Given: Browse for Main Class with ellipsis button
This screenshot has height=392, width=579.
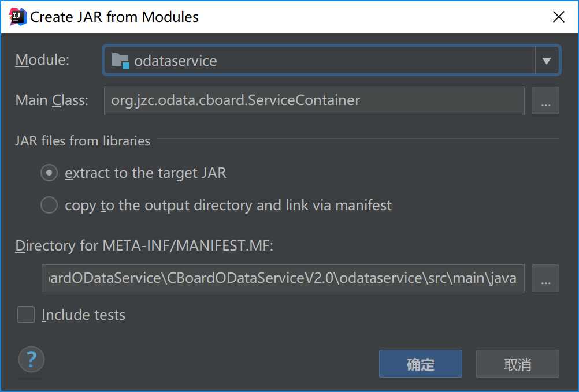Looking at the screenshot, I should tap(545, 100).
